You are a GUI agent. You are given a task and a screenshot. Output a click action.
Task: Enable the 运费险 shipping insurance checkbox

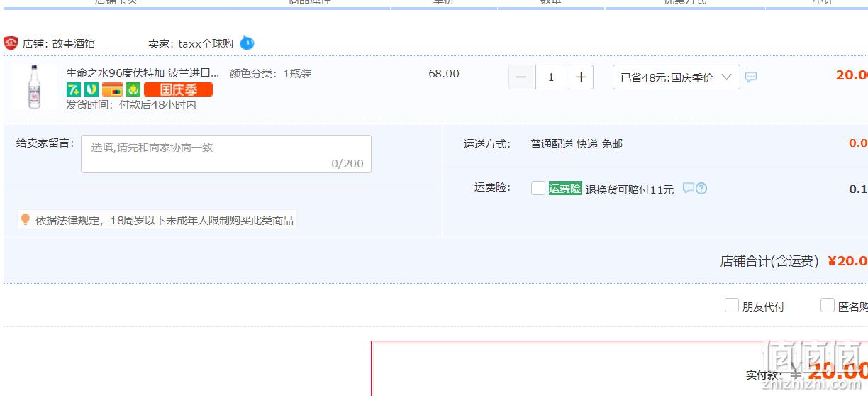[x=538, y=188]
